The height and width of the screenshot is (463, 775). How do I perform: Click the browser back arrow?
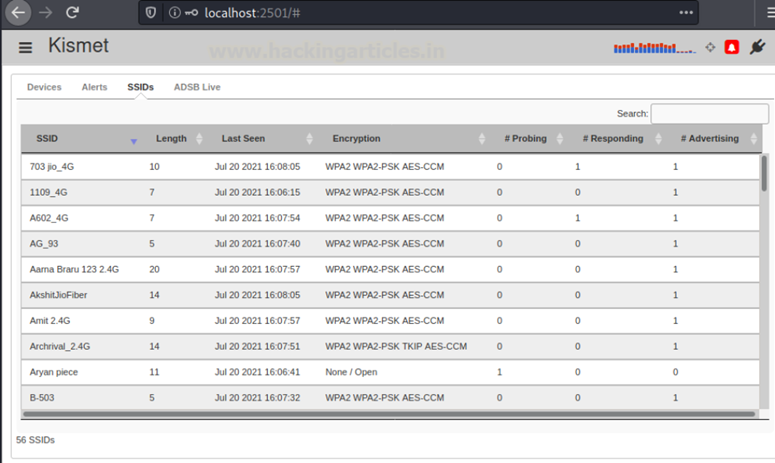click(x=18, y=12)
